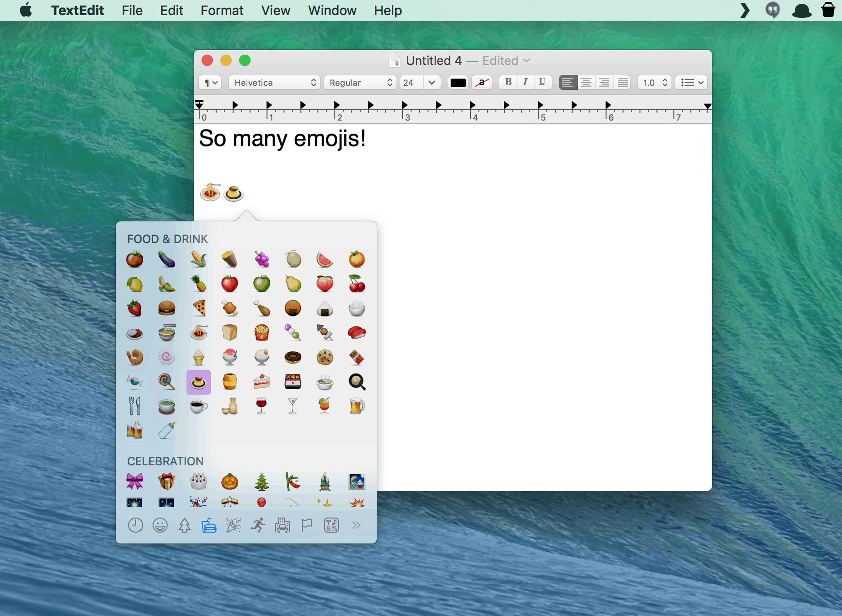Image resolution: width=842 pixels, height=616 pixels.
Task: Toggle bold formatting
Action: (x=508, y=82)
